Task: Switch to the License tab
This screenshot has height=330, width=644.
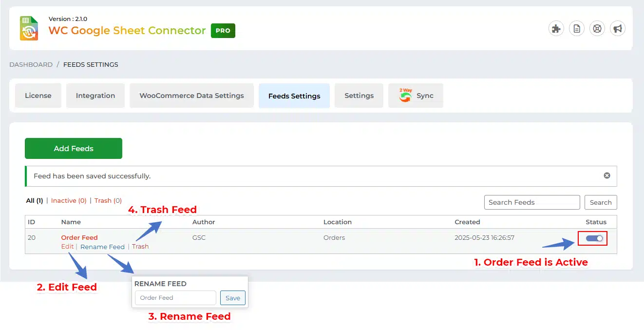Action: pos(38,96)
